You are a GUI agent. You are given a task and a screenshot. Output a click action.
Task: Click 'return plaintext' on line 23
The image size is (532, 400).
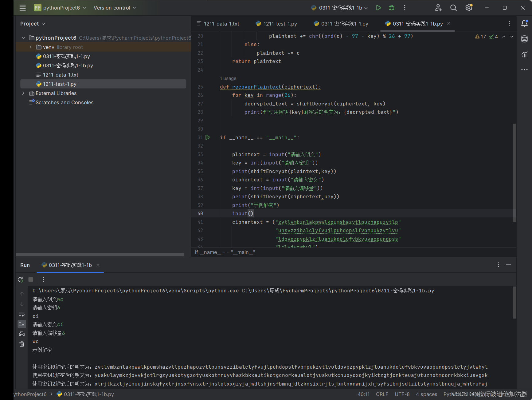pos(256,61)
